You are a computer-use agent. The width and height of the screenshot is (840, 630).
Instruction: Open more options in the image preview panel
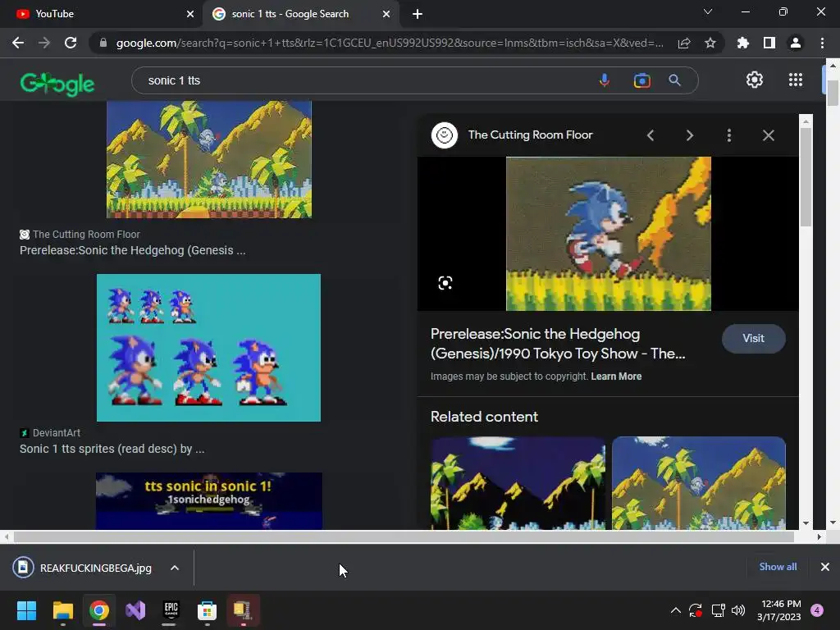click(729, 135)
